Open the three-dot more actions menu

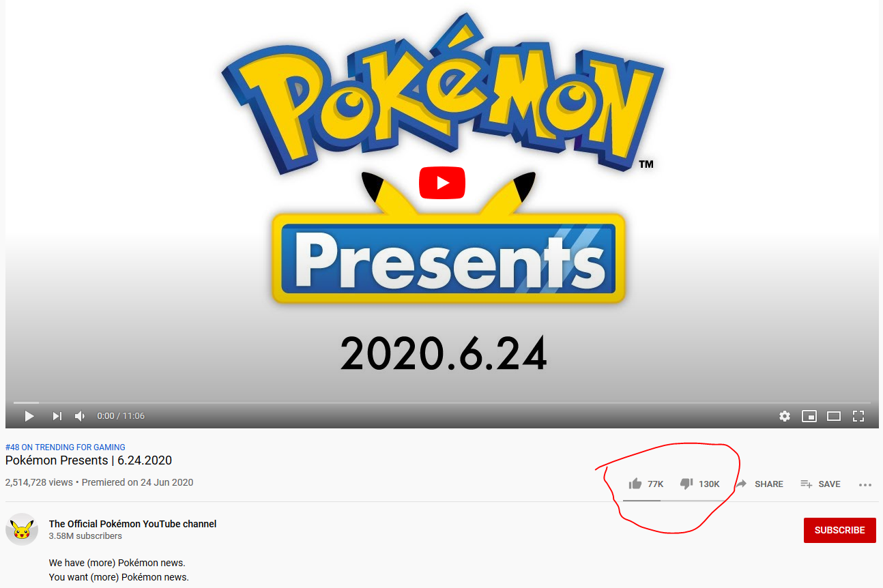point(865,484)
